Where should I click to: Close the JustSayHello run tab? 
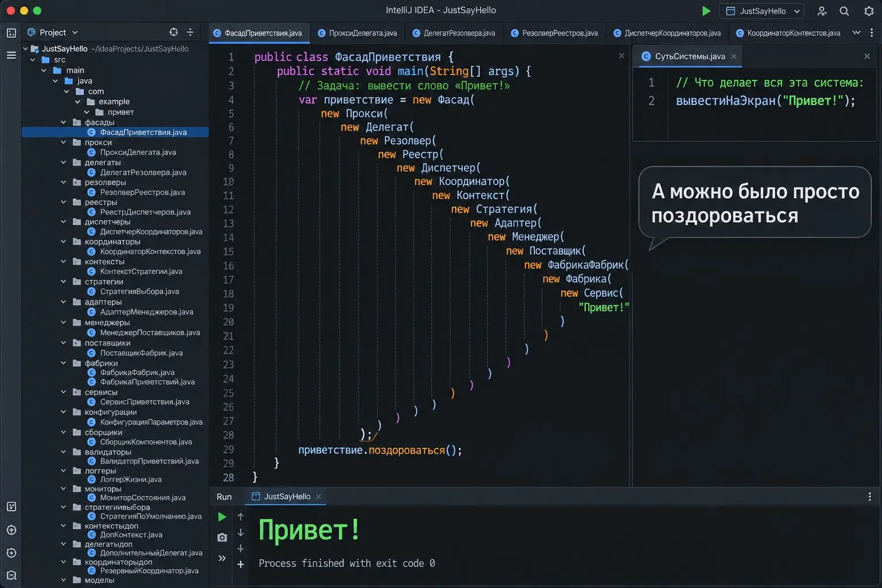tap(318, 497)
